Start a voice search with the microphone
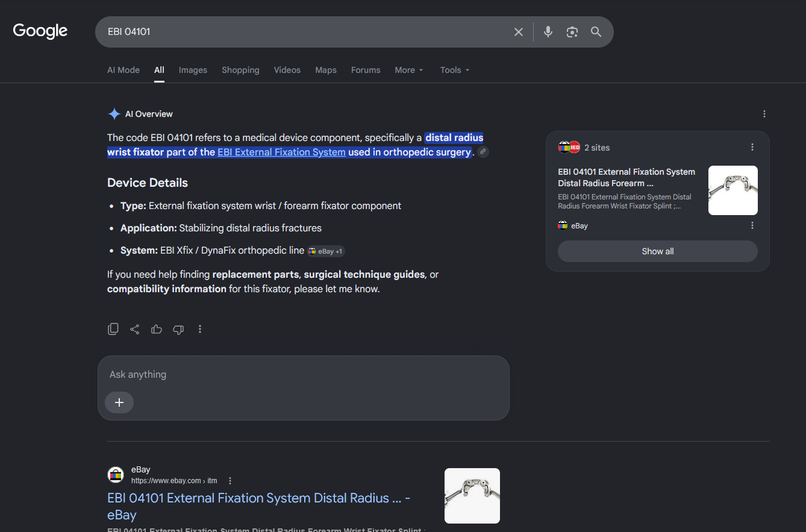This screenshot has height=532, width=806. (x=548, y=32)
